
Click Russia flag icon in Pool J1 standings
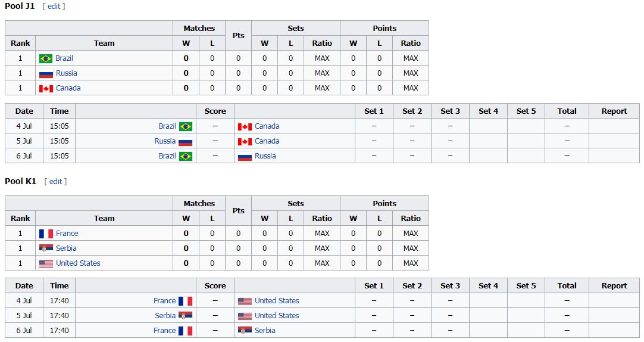click(46, 73)
